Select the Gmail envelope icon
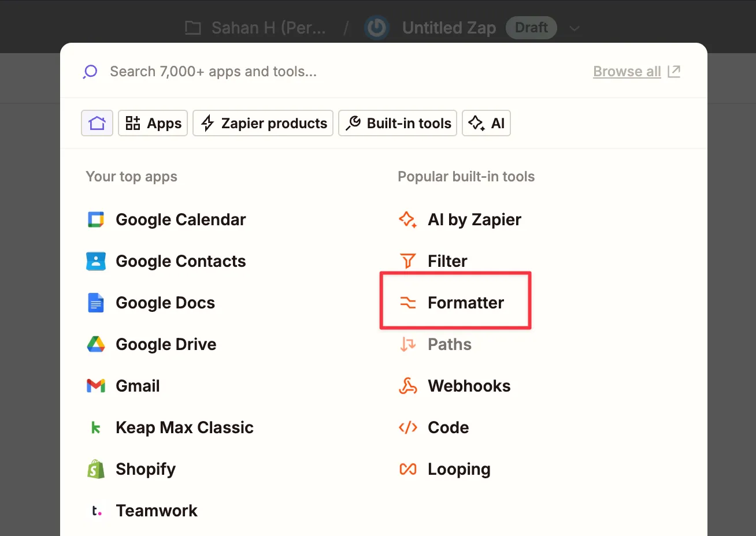 tap(95, 386)
